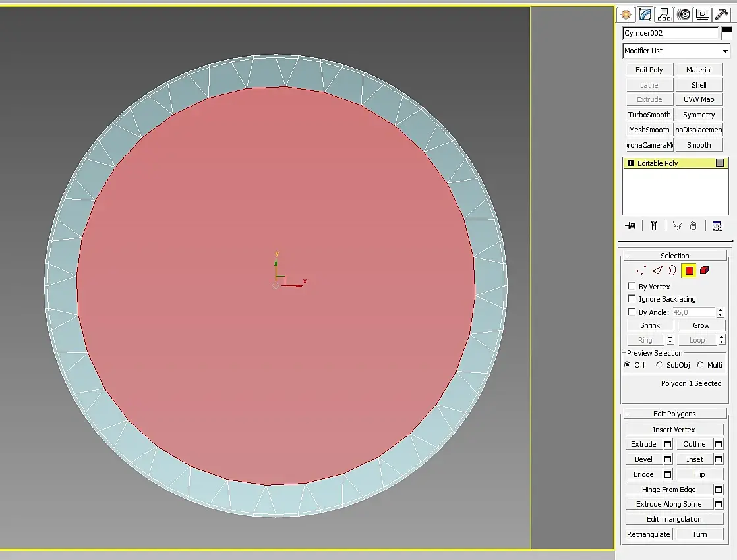The image size is (737, 560).
Task: Click Make Unique icon
Action: pyautogui.click(x=677, y=226)
